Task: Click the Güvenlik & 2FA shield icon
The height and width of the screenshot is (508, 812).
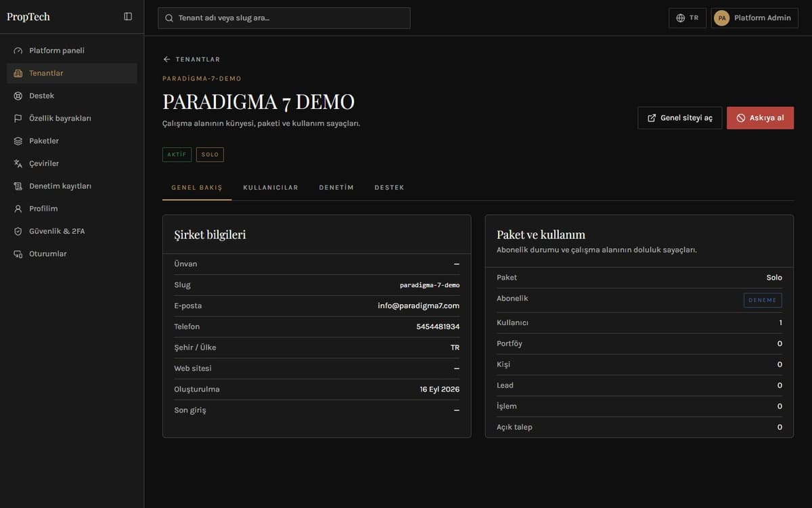Action: (x=18, y=232)
